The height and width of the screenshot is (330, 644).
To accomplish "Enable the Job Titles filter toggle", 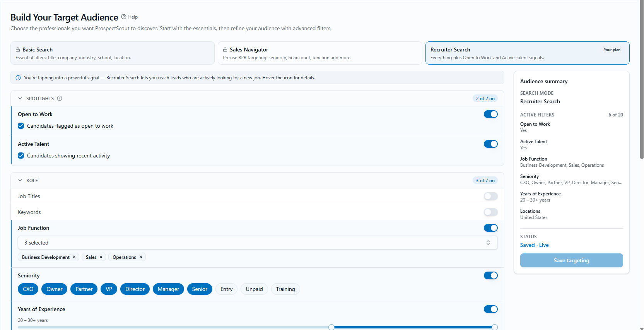I will point(491,196).
